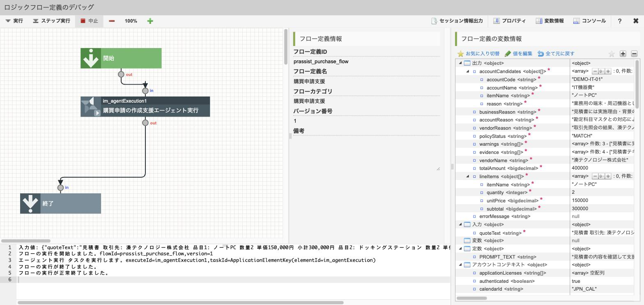644x305 pixels.
Task: Collapse the accountCandidates array node
Action: point(468,71)
